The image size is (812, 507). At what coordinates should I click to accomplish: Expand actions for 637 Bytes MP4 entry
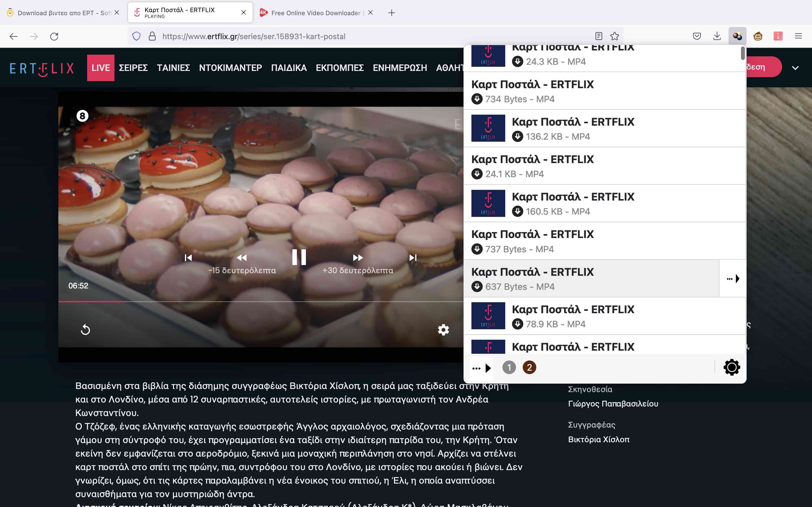tap(732, 279)
